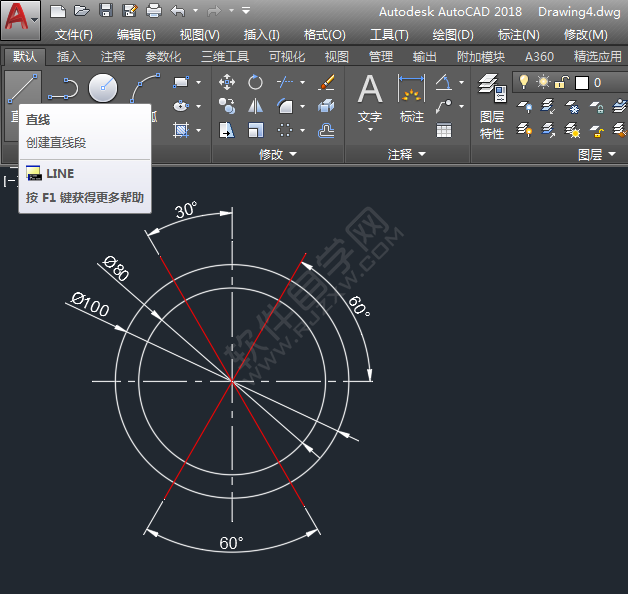Toggle layer on/off lightbulb icon

click(523, 82)
